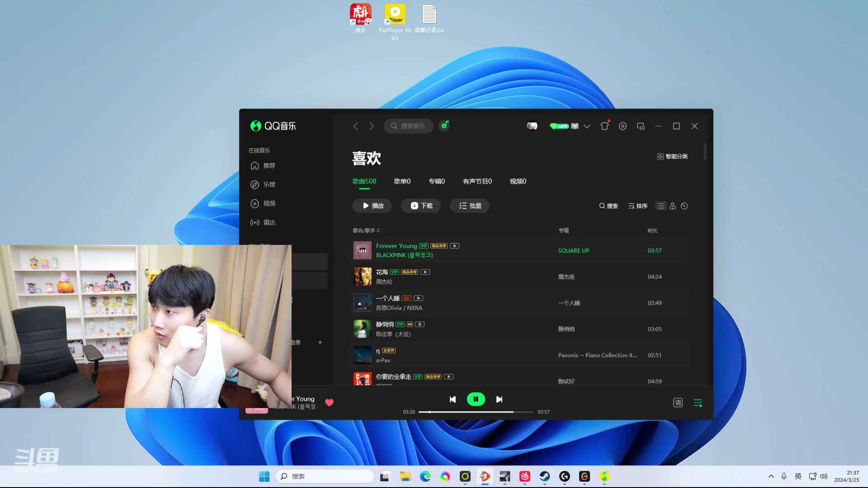The image size is (868, 488).
Task: Select the album disc view toggle icon
Action: 684,206
